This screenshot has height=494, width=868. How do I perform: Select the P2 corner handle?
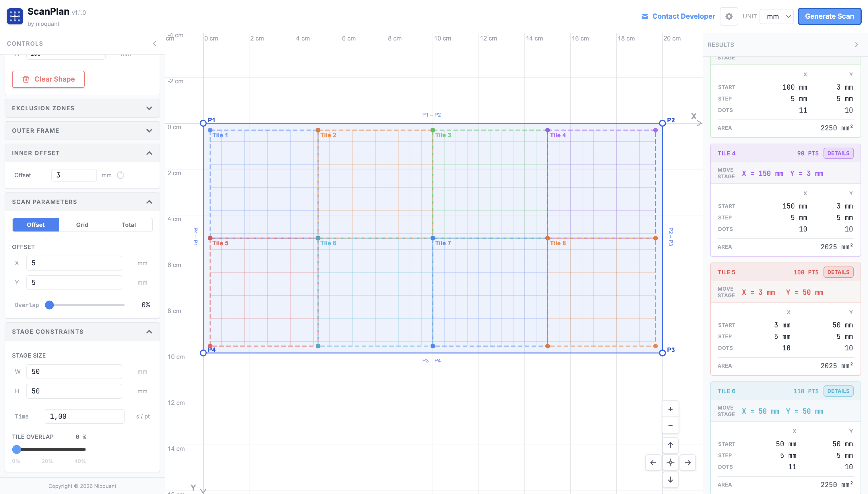(662, 123)
